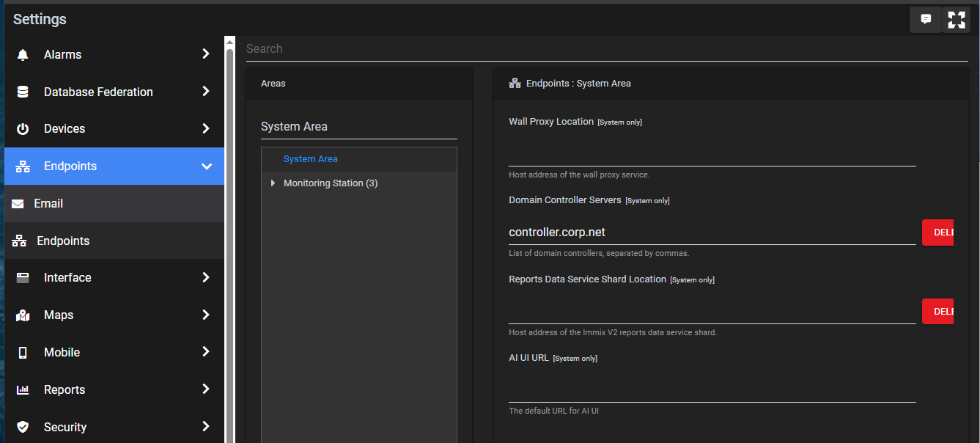Click the Database Federation stack icon
This screenshot has width=980, height=443.
coord(23,92)
